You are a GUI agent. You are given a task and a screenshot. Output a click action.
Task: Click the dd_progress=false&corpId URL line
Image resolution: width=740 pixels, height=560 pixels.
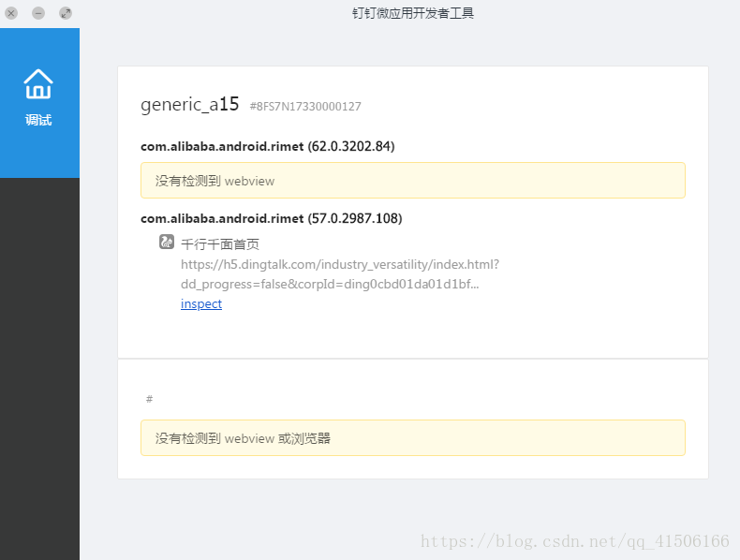[x=330, y=284]
